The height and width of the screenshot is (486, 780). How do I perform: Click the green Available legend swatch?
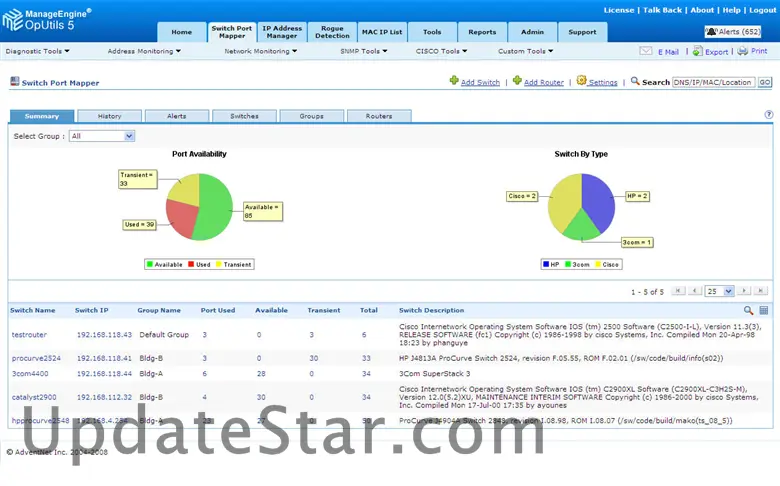coord(150,264)
